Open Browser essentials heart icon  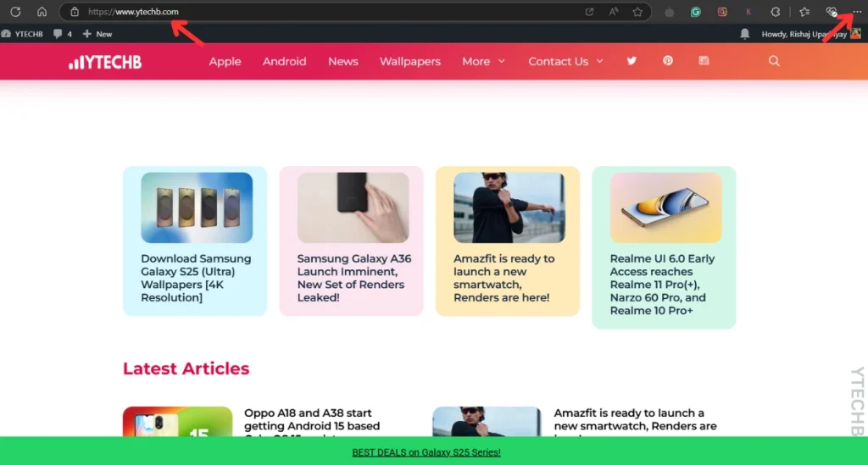point(832,12)
